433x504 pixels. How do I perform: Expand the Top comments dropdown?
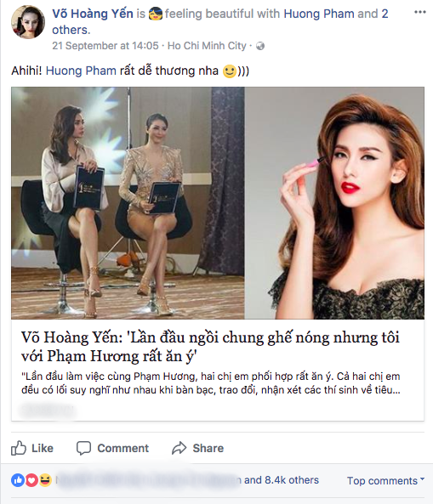point(385,480)
